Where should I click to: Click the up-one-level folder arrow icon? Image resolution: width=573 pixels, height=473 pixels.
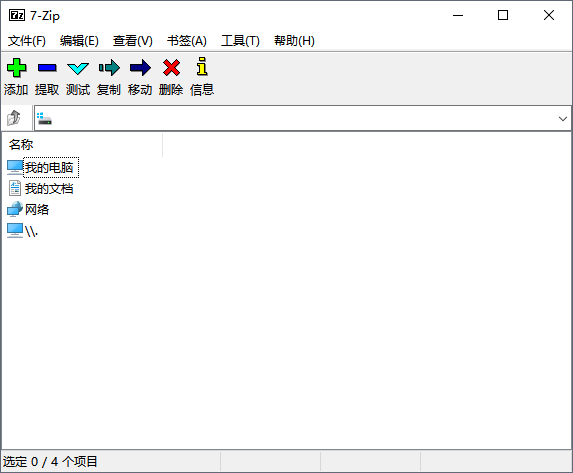[14, 118]
